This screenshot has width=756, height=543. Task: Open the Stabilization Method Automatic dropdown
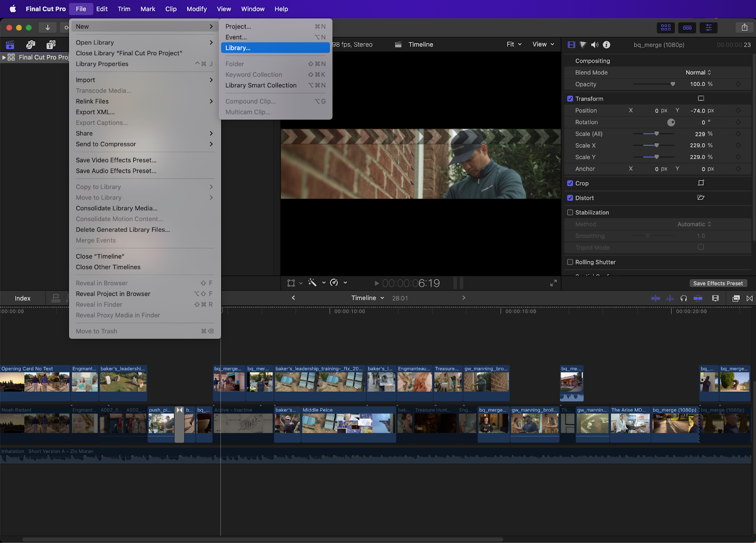(694, 224)
